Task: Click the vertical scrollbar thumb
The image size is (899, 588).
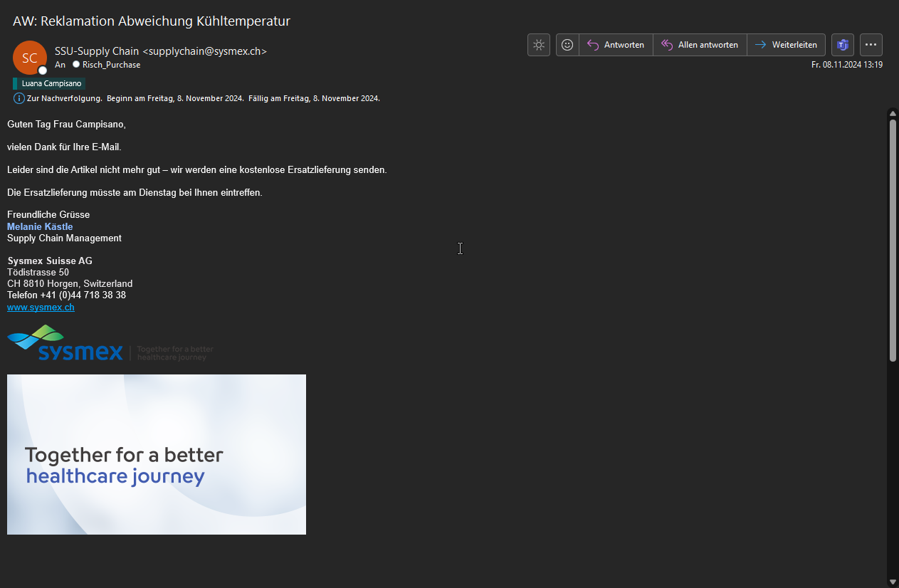Action: (x=893, y=238)
